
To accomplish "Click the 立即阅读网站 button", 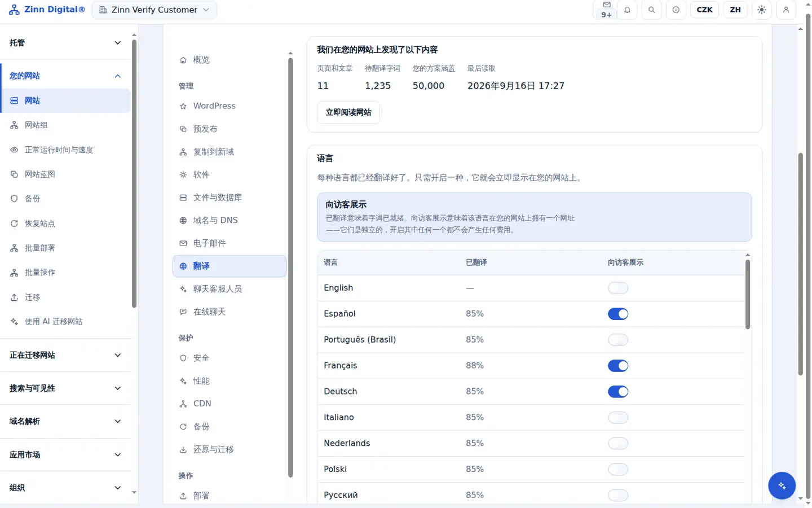I will [348, 112].
